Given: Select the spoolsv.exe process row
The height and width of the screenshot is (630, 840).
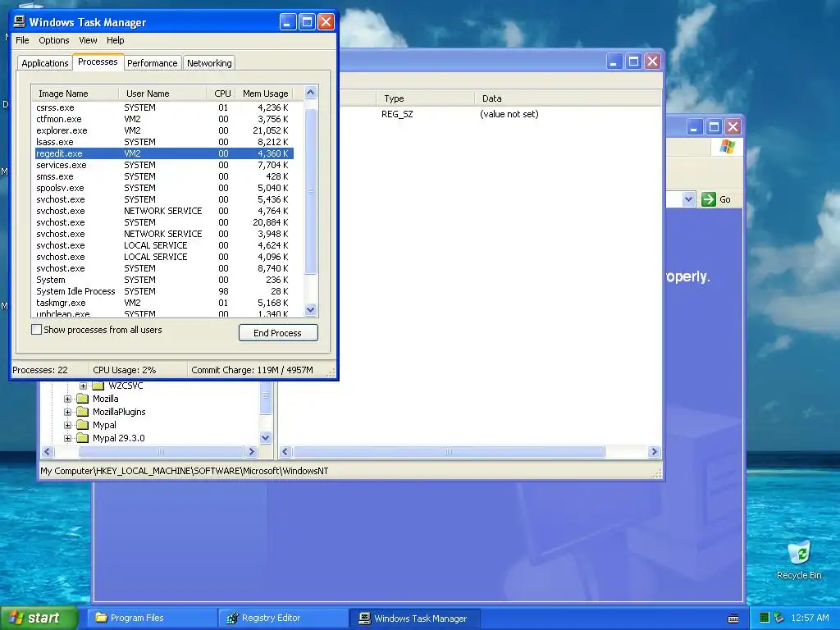Looking at the screenshot, I should point(164,188).
